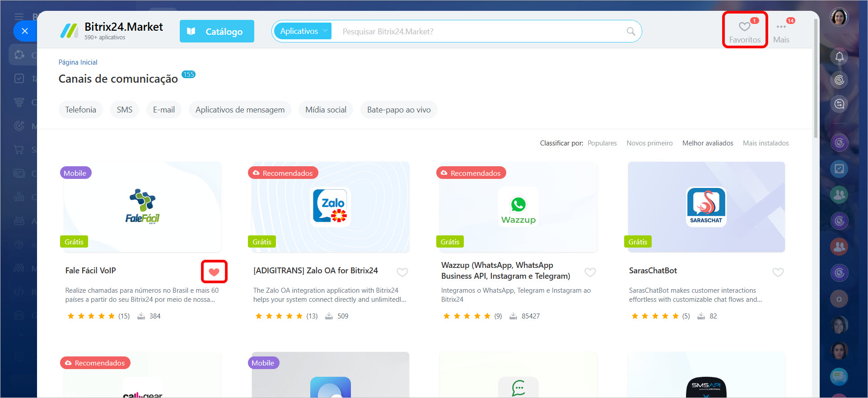
Task: Favorite the SarasChatBot heart
Action: pyautogui.click(x=778, y=272)
